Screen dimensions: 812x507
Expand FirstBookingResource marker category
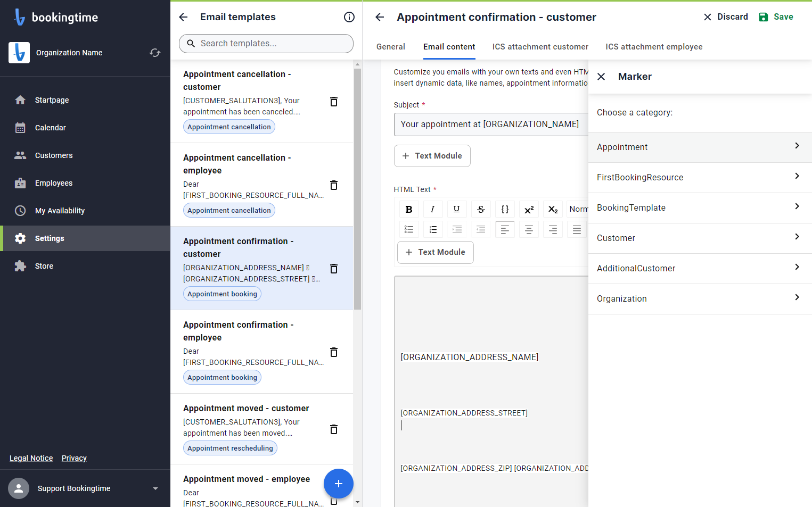pyautogui.click(x=700, y=178)
